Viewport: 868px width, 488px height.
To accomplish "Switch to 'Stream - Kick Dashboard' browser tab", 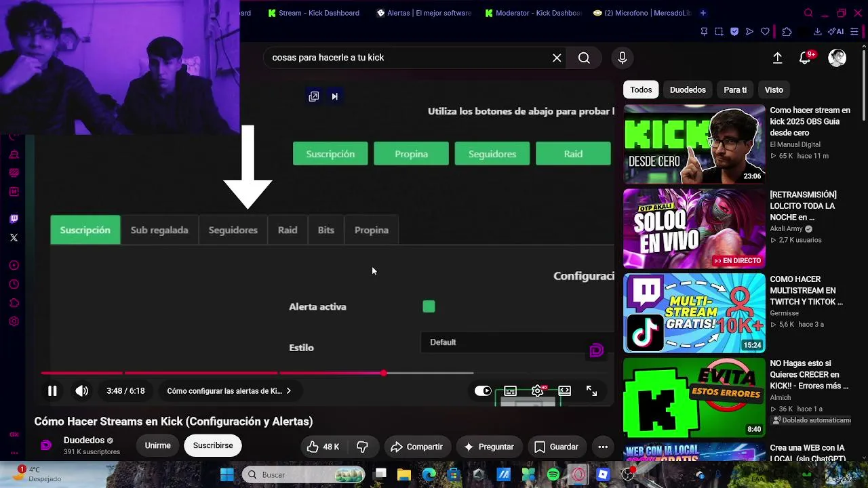I will tap(313, 13).
